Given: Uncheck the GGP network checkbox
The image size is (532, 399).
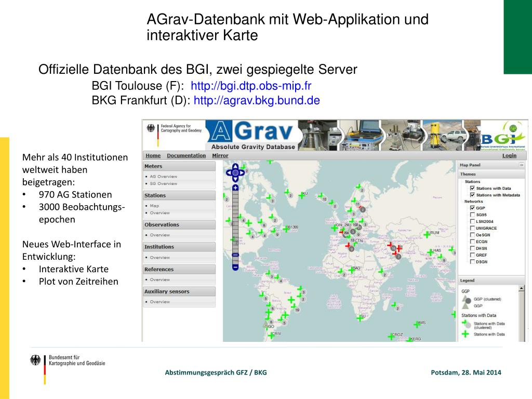Looking at the screenshot, I should [x=472, y=208].
